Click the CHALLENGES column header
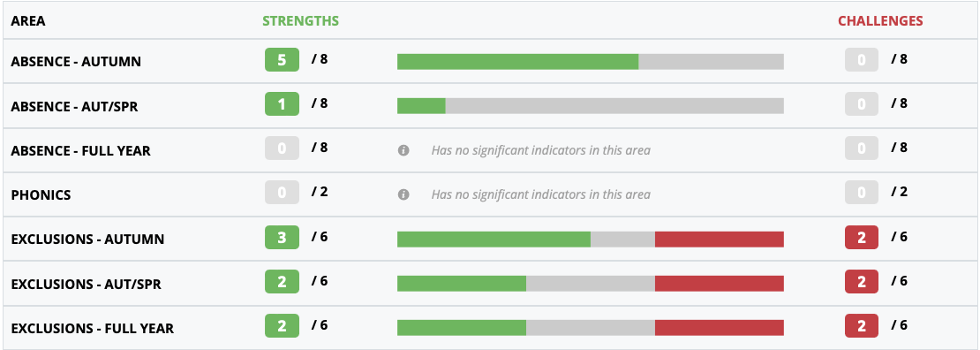Image resolution: width=980 pixels, height=350 pixels. coord(880,20)
